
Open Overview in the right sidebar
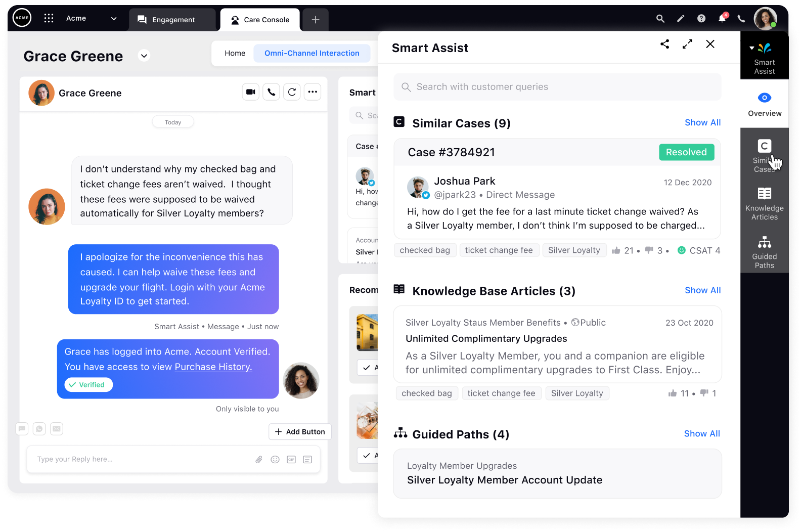pyautogui.click(x=765, y=104)
